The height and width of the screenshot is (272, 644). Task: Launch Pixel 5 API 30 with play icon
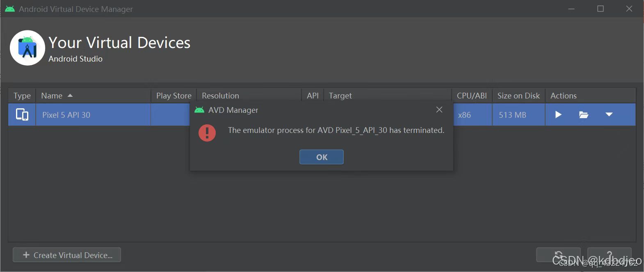click(x=558, y=114)
